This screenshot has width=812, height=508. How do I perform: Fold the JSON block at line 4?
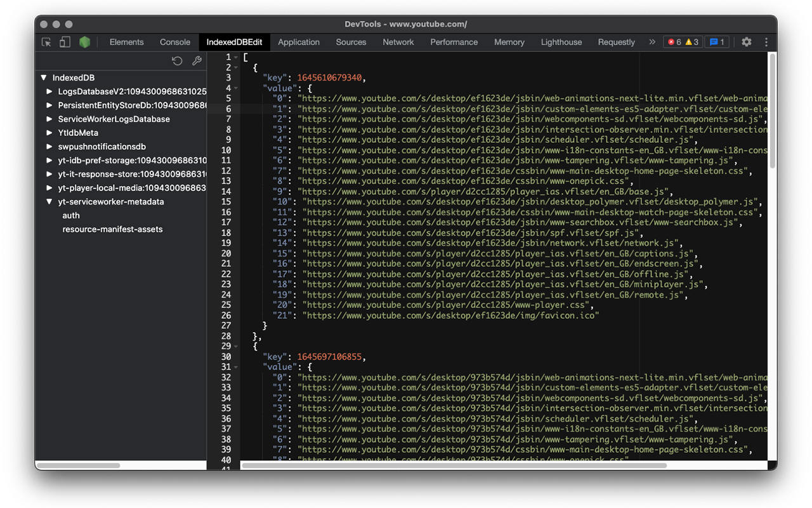[x=236, y=88]
